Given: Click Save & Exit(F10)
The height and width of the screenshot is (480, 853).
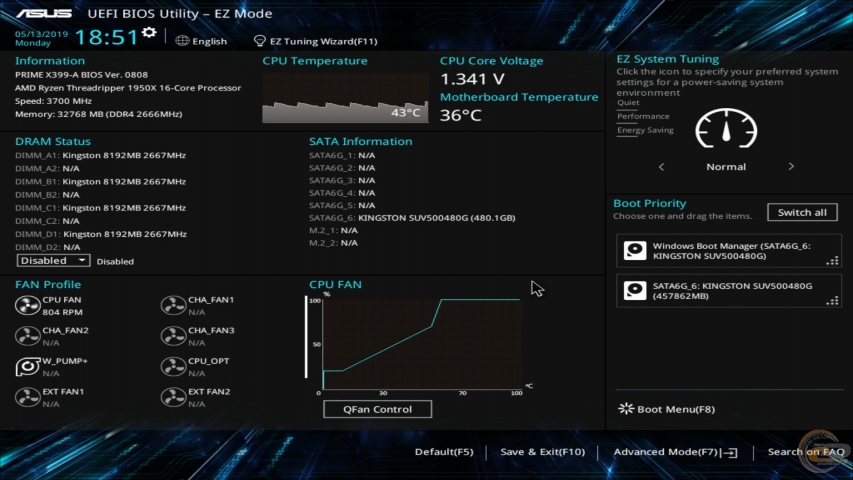Looking at the screenshot, I should (x=542, y=452).
